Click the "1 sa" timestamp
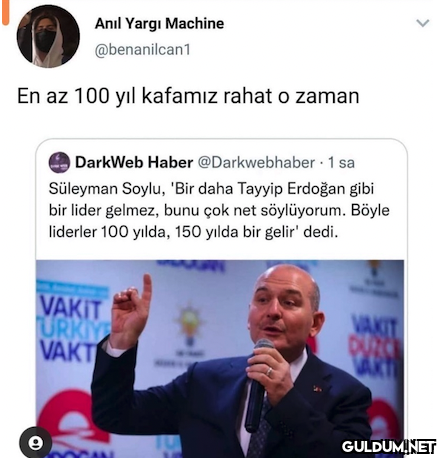The image size is (440, 458). [341, 163]
